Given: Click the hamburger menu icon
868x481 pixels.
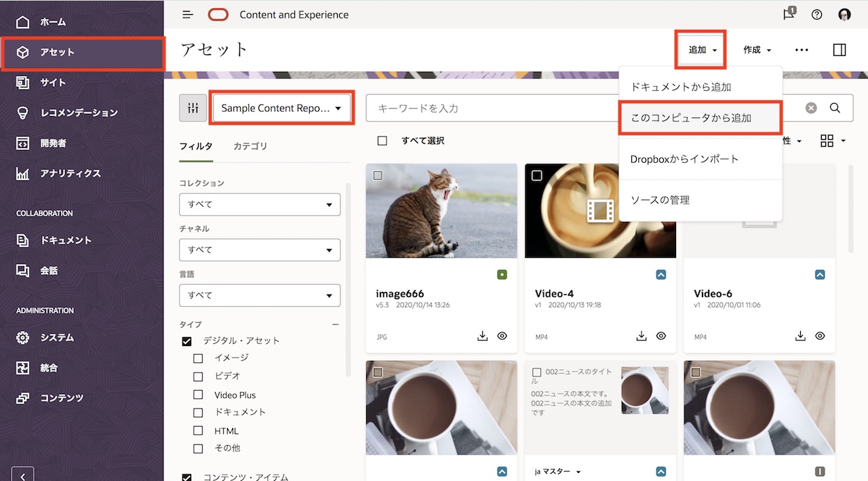Looking at the screenshot, I should pos(188,14).
